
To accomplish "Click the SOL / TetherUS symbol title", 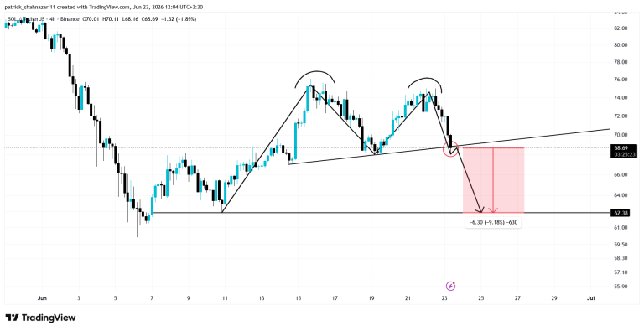I will (x=25, y=19).
